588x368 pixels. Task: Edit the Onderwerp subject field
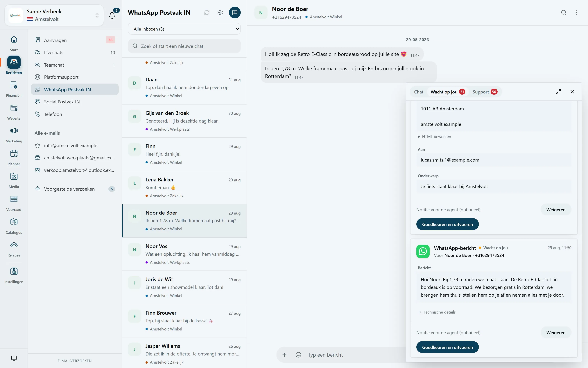tap(494, 186)
